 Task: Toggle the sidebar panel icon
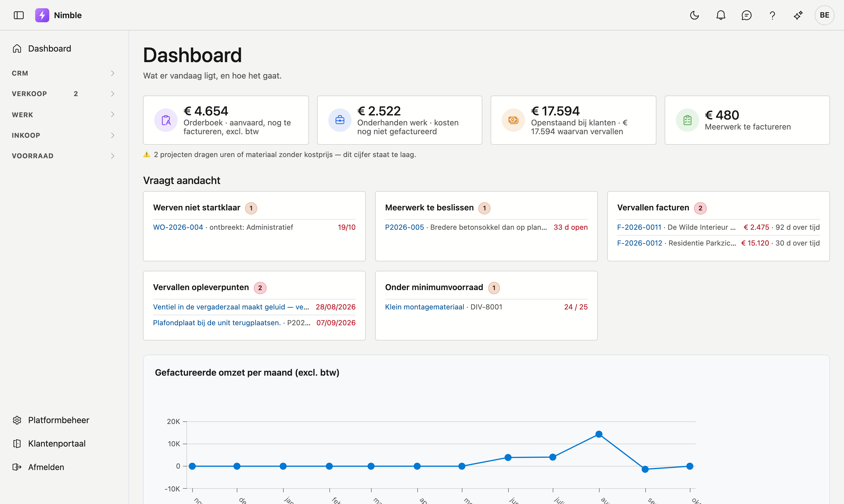(x=19, y=15)
